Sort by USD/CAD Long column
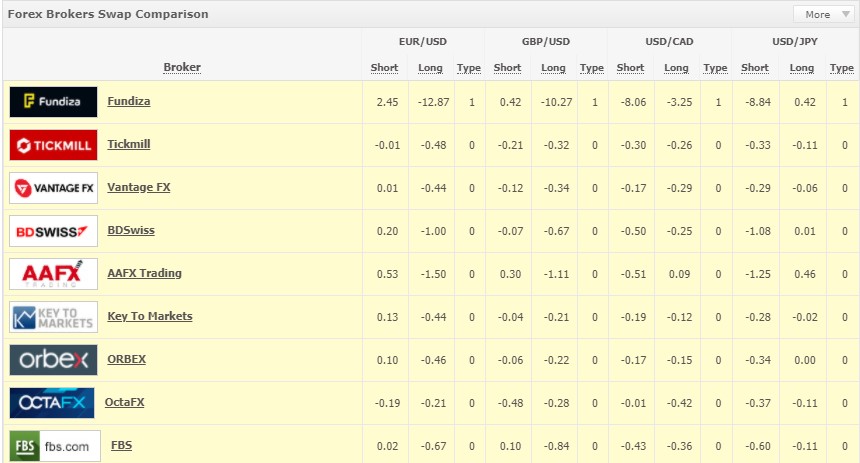This screenshot has width=860, height=463. point(676,68)
